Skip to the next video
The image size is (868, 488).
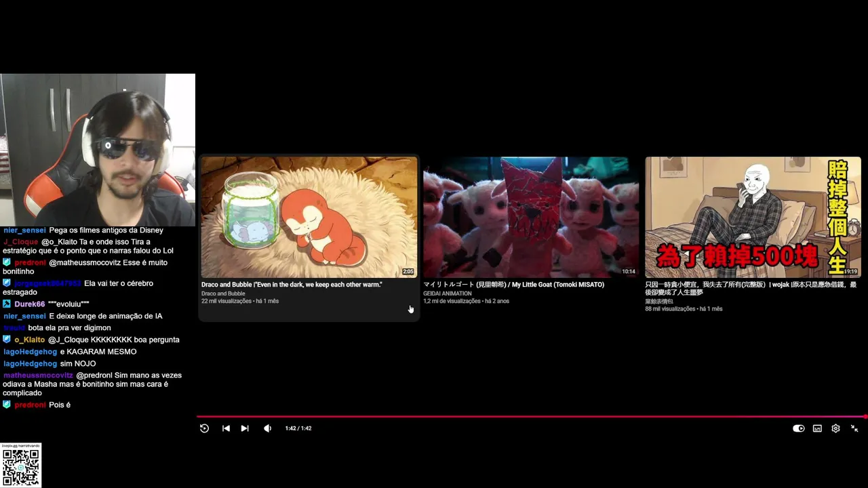[245, 428]
